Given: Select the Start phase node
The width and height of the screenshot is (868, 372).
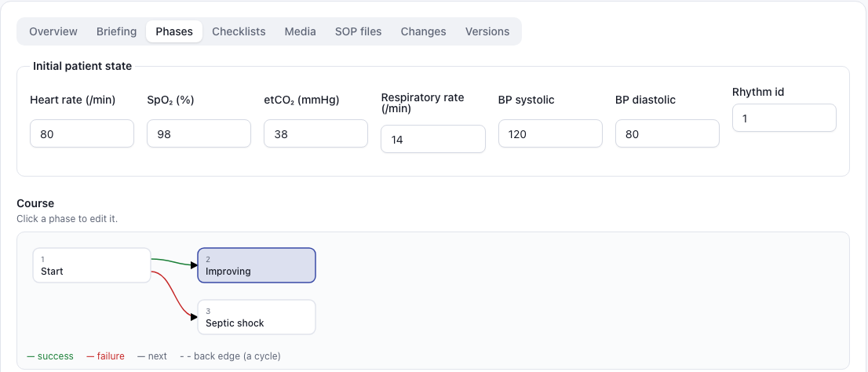Looking at the screenshot, I should tap(92, 265).
